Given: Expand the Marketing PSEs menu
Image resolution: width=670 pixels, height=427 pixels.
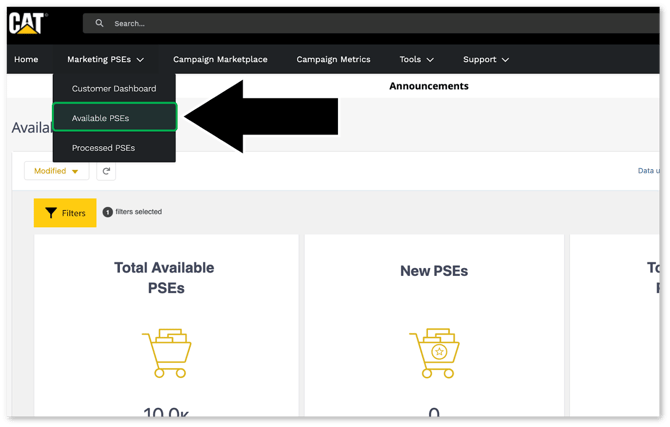Looking at the screenshot, I should coord(106,59).
